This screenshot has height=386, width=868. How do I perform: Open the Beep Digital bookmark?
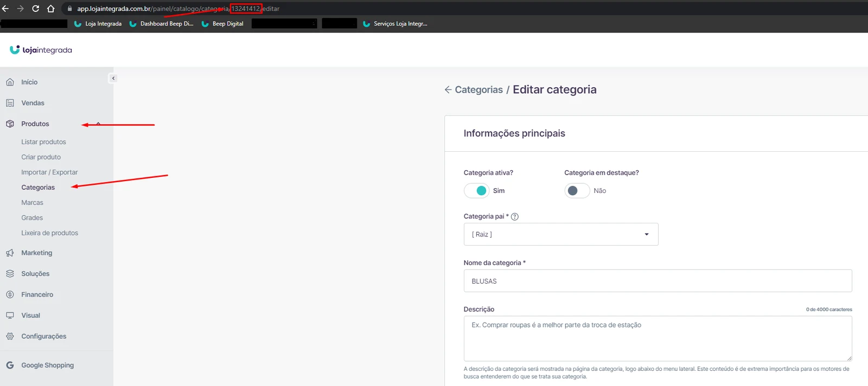point(222,24)
